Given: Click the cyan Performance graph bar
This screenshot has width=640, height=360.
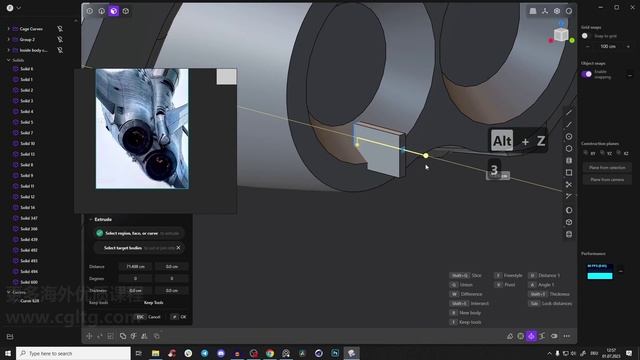Looking at the screenshot, I should (600, 276).
